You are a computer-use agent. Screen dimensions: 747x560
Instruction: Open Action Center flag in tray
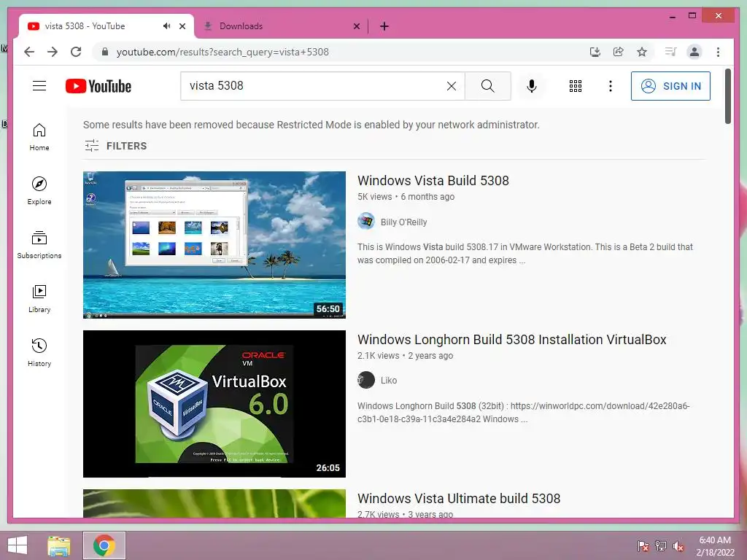coord(643,546)
